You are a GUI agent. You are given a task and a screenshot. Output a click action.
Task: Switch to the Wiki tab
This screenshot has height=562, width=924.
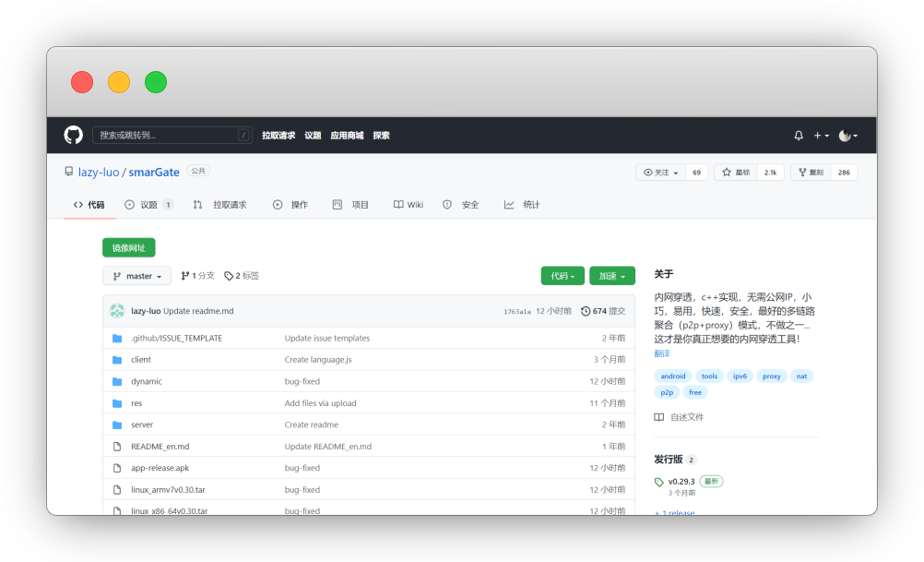(x=408, y=205)
